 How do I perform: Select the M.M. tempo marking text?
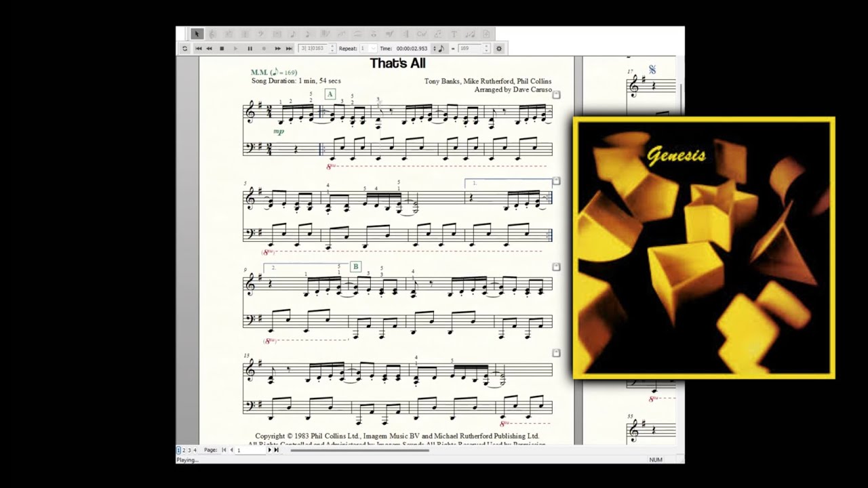(x=274, y=72)
